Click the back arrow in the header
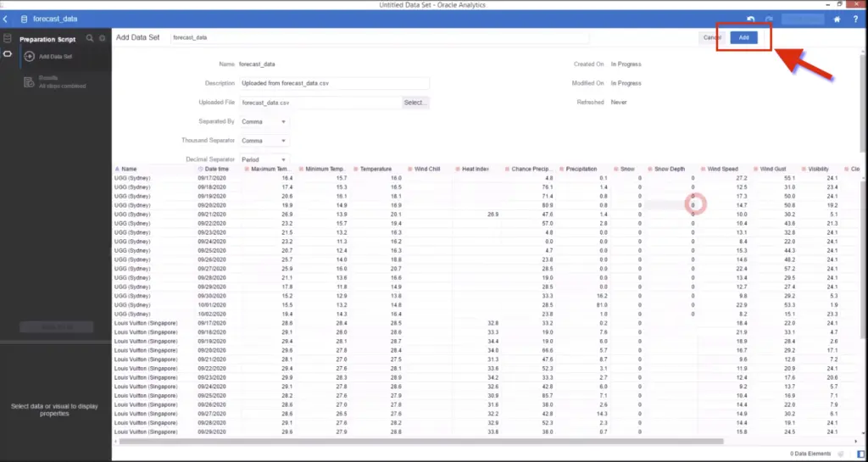Screen dimensions: 868x462 [x=6, y=19]
